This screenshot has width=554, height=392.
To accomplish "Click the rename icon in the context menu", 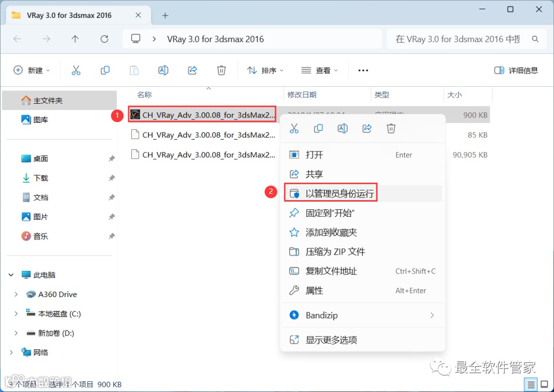I will click(x=342, y=128).
